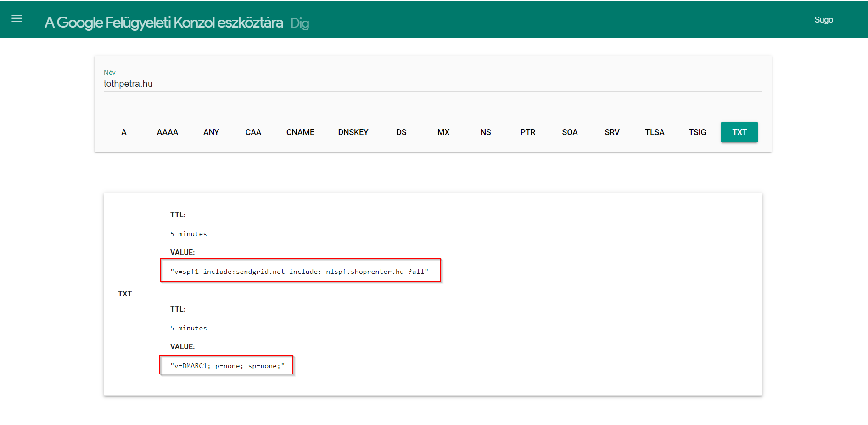868x425 pixels.
Task: Click the second TTL: heading above DMARC
Action: point(178,309)
